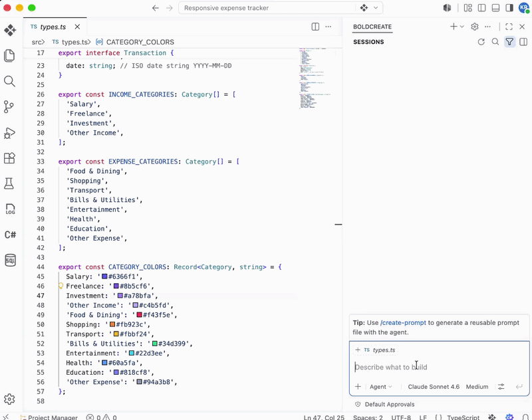Change indentation via Spaces: 2
532x420 pixels.
[x=368, y=417]
